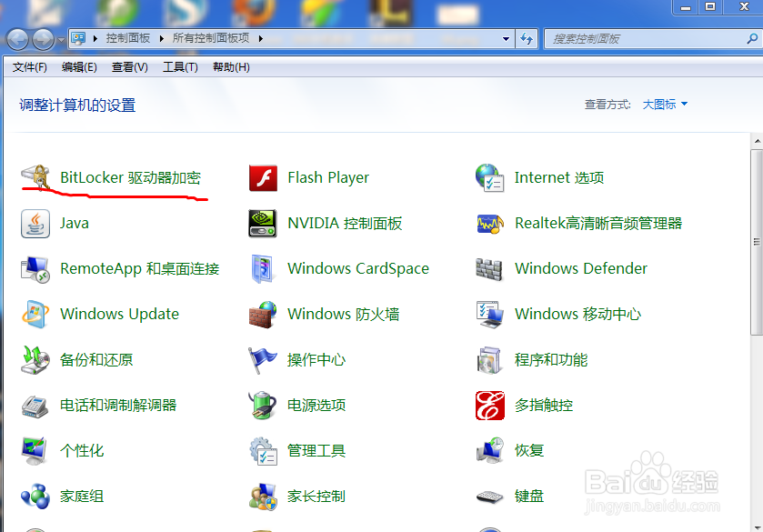Viewport: 763px width, 532px height.
Task: Click the 个性化 monitor icon
Action: click(35, 451)
